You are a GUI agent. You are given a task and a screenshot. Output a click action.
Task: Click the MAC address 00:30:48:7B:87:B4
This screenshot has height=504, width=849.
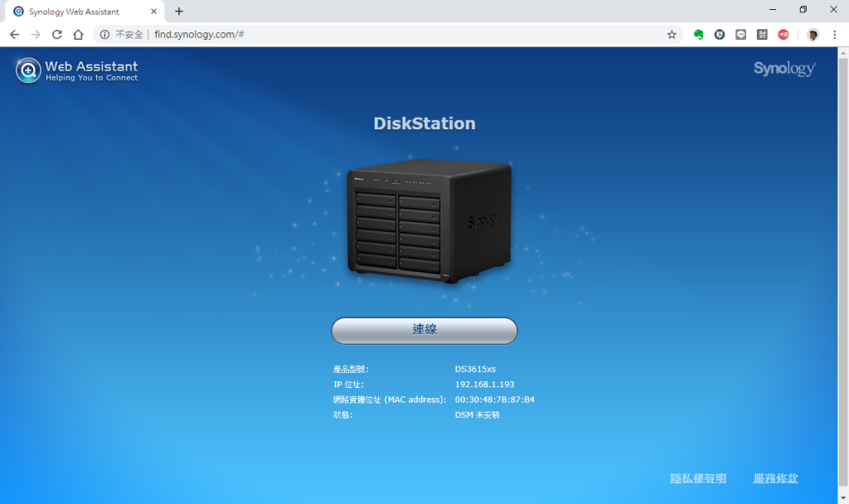495,400
